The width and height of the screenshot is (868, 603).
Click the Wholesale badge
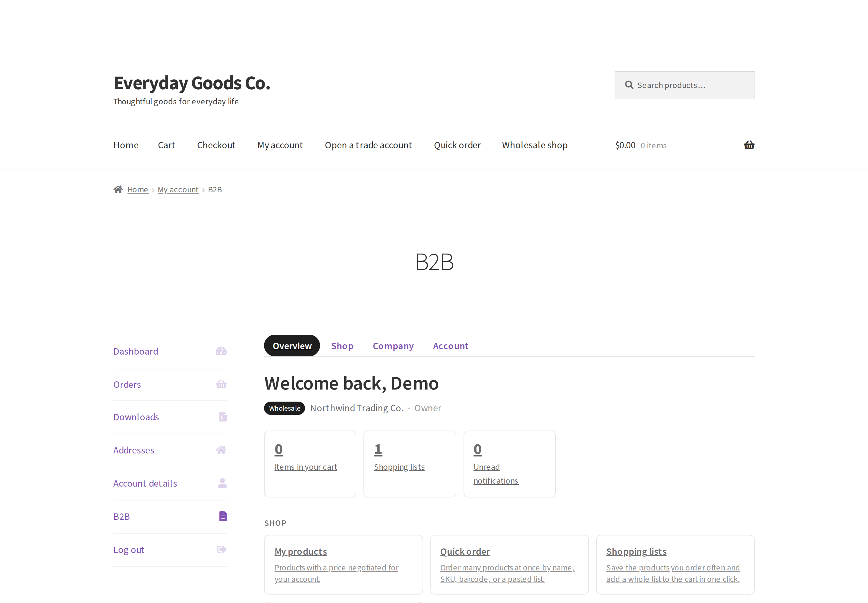[285, 408]
